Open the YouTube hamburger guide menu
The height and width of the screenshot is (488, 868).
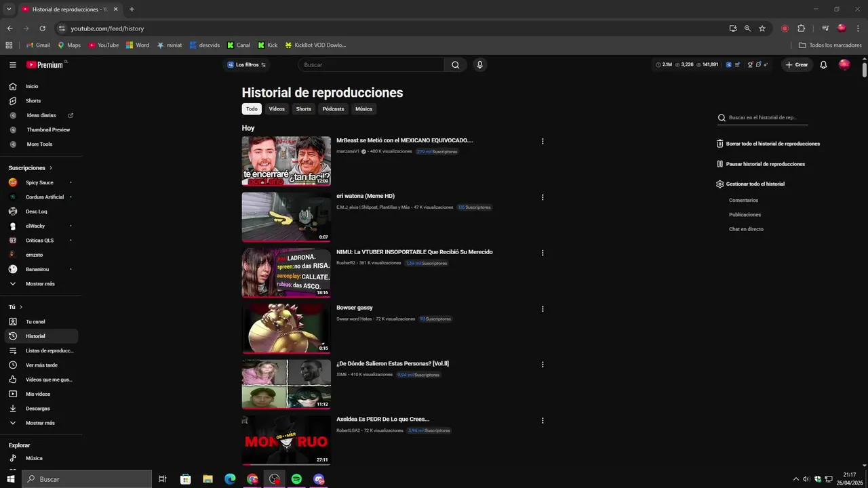click(13, 65)
